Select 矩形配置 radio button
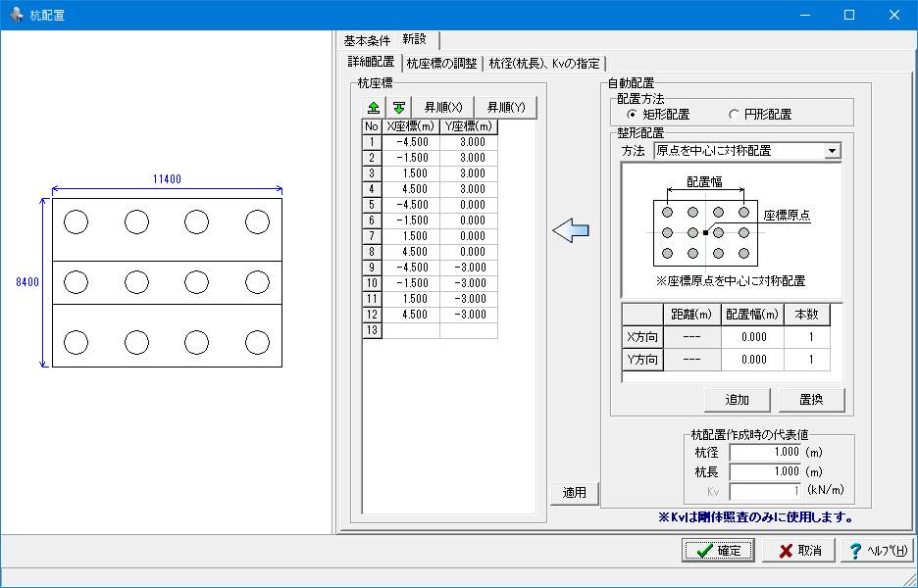The width and height of the screenshot is (918, 588). coord(632,114)
